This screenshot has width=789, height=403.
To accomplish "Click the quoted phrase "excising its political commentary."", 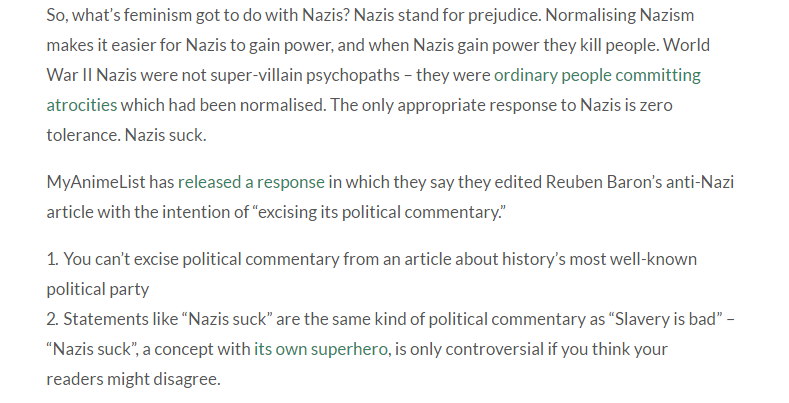I will tap(379, 212).
